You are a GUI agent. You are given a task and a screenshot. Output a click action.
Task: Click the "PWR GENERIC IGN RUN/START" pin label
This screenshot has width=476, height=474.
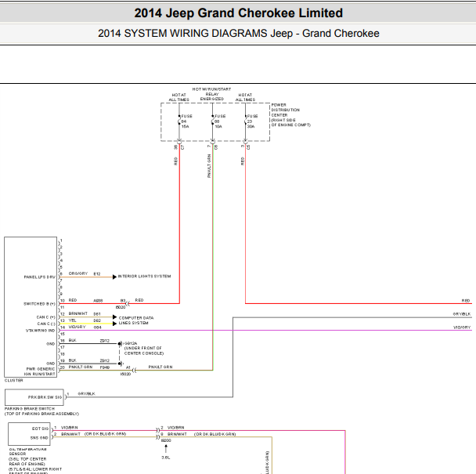point(40,371)
